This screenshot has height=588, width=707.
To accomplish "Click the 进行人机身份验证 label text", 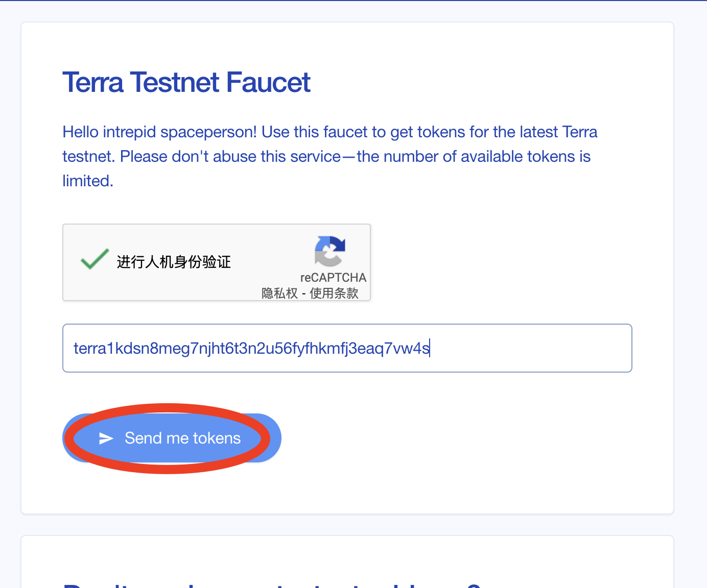I will [x=174, y=262].
